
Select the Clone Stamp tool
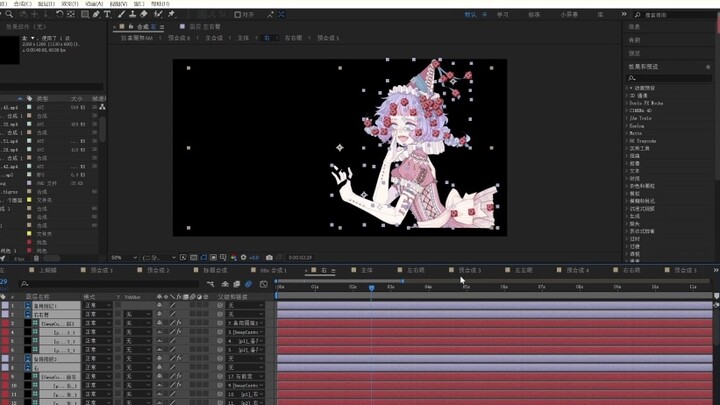point(133,14)
